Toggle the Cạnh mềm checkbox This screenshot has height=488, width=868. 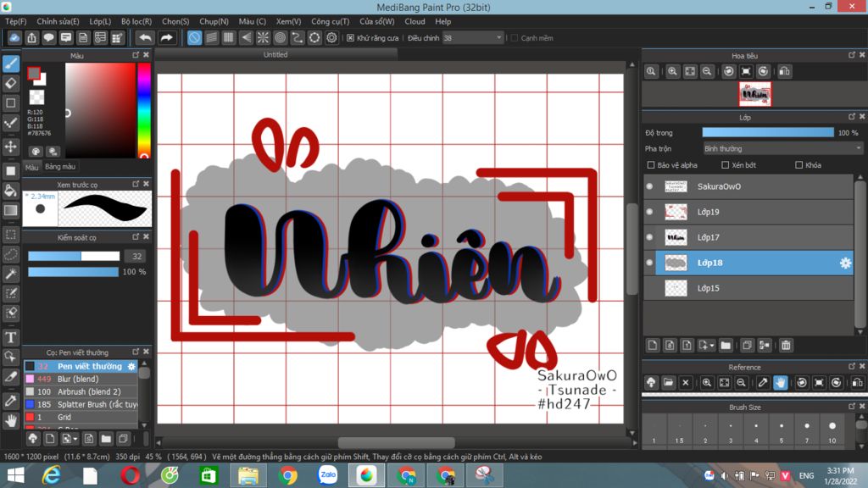pyautogui.click(x=515, y=38)
